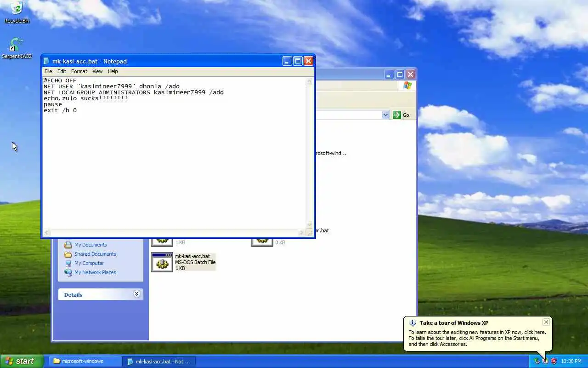Maximize the Explorer window behind Notepad

point(400,74)
